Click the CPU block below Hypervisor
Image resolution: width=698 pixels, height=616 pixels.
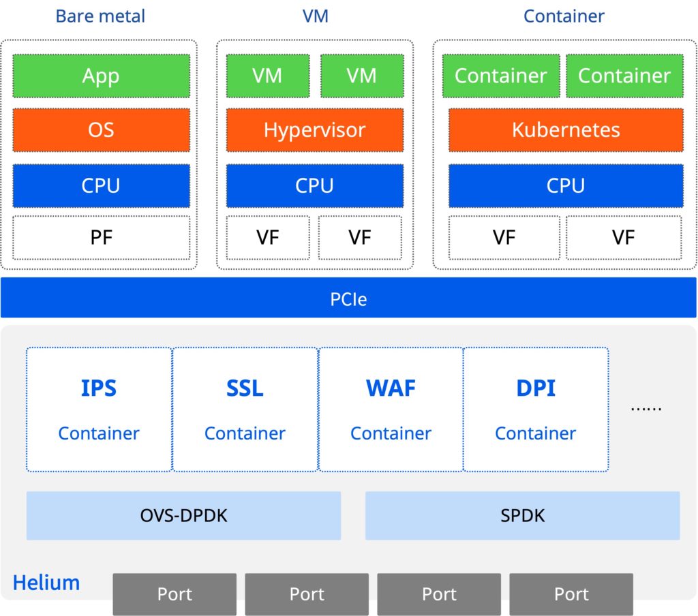(x=315, y=185)
